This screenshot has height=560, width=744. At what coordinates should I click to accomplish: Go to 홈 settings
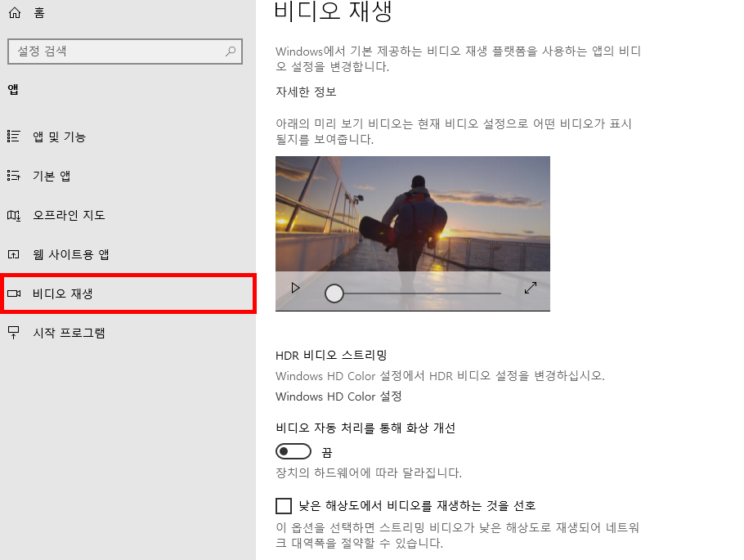[x=128, y=13]
